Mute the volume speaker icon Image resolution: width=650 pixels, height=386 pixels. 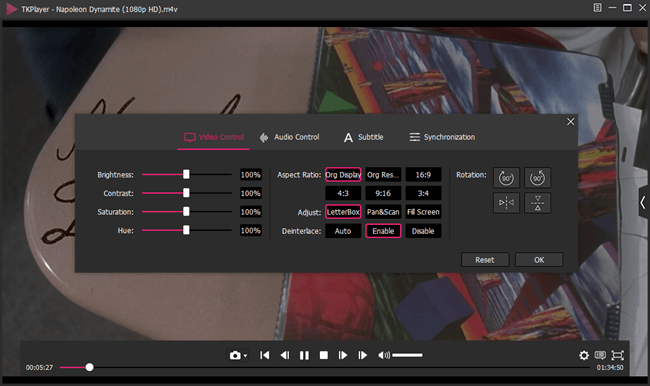[x=384, y=355]
